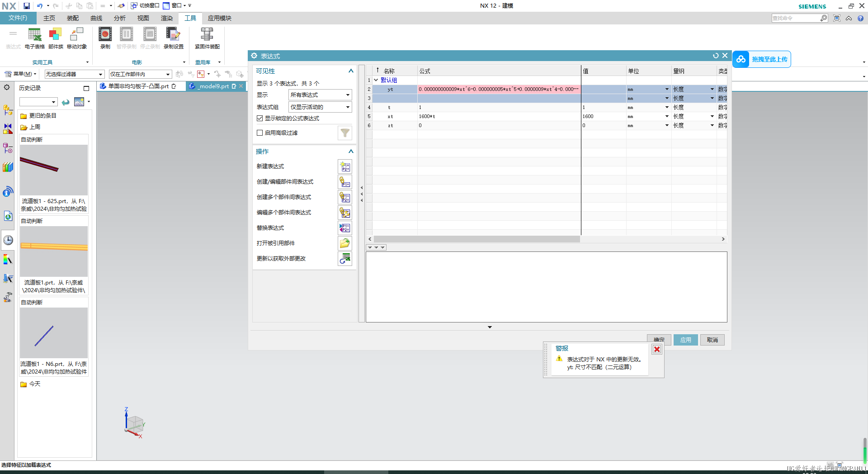Viewport: 868px width, 474px height.
Task: Toggle 显示锁定的公式表达式 checkbox
Action: point(260,118)
